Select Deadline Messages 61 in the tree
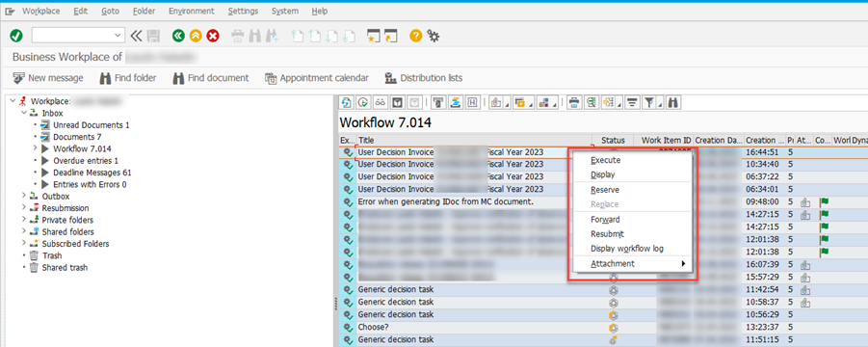 click(x=92, y=173)
